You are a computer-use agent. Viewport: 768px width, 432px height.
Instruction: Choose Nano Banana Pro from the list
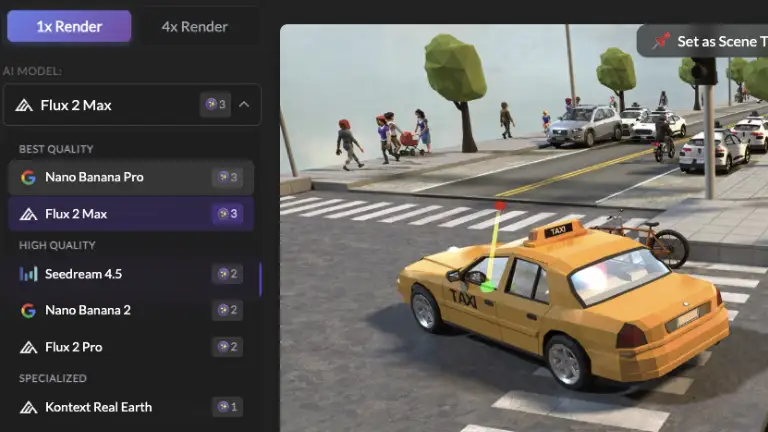pyautogui.click(x=131, y=177)
